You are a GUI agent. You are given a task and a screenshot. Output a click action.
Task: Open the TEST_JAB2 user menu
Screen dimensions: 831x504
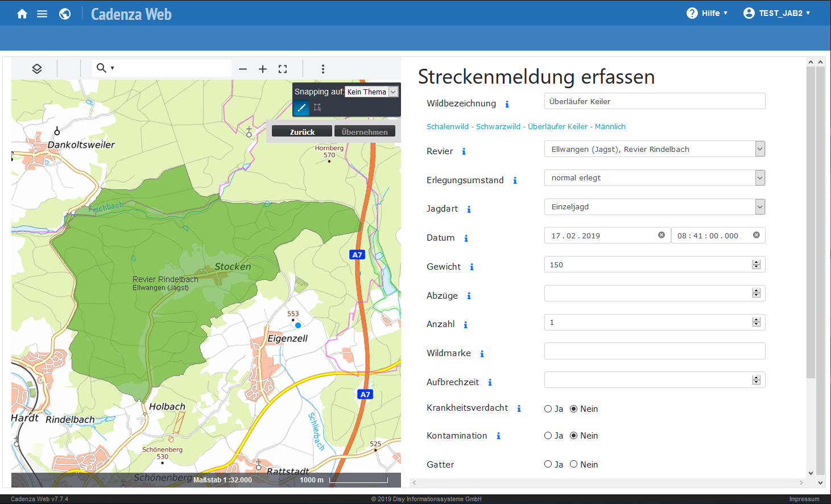pyautogui.click(x=777, y=13)
